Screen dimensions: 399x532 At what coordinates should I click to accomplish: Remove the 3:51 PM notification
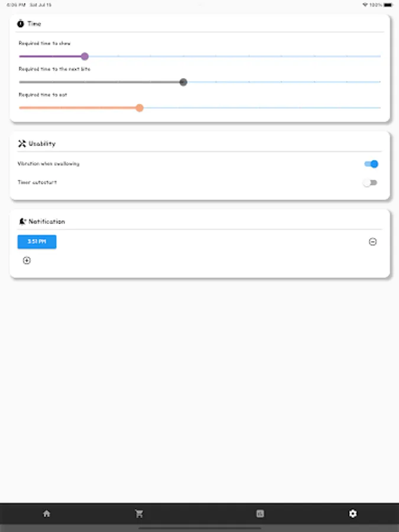pos(373,242)
